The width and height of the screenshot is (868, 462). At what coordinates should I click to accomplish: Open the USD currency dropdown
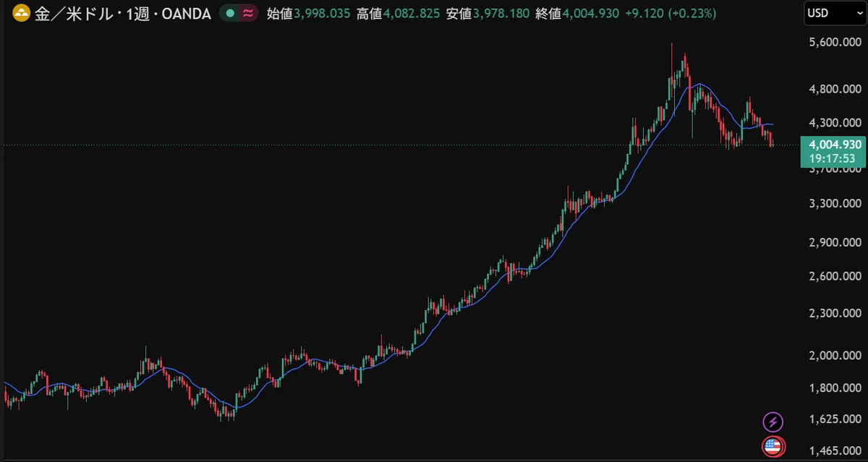pos(835,13)
